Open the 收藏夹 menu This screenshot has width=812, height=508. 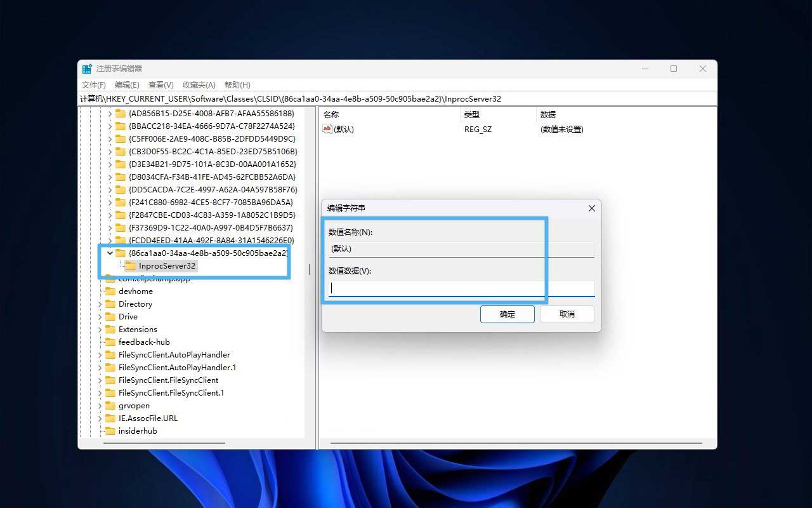(199, 84)
